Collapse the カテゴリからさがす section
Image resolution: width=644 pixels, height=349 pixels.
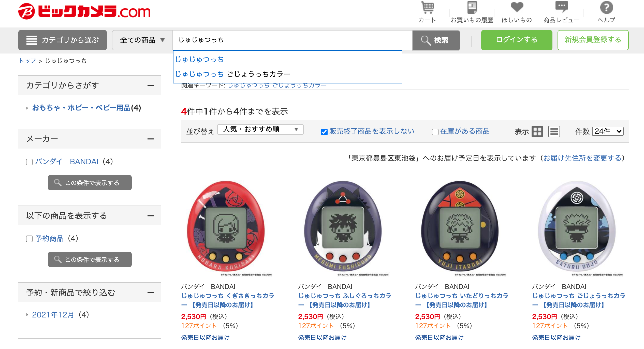(x=150, y=85)
